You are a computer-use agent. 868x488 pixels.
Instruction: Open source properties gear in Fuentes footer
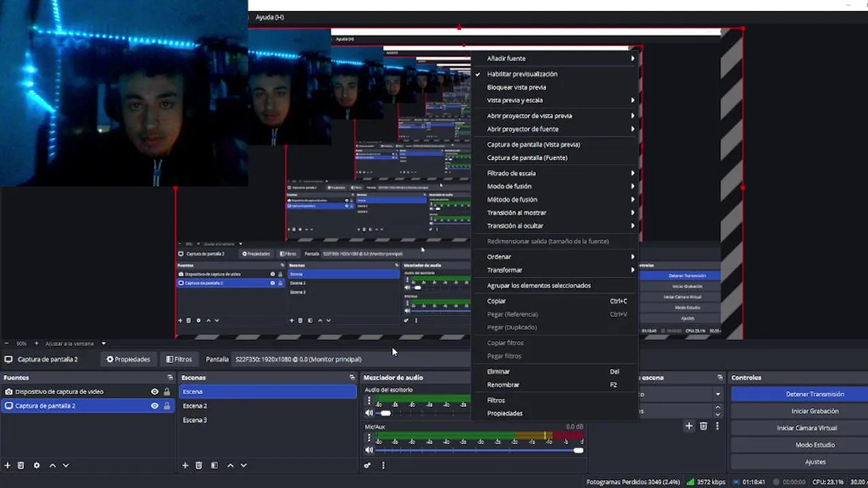(x=37, y=466)
